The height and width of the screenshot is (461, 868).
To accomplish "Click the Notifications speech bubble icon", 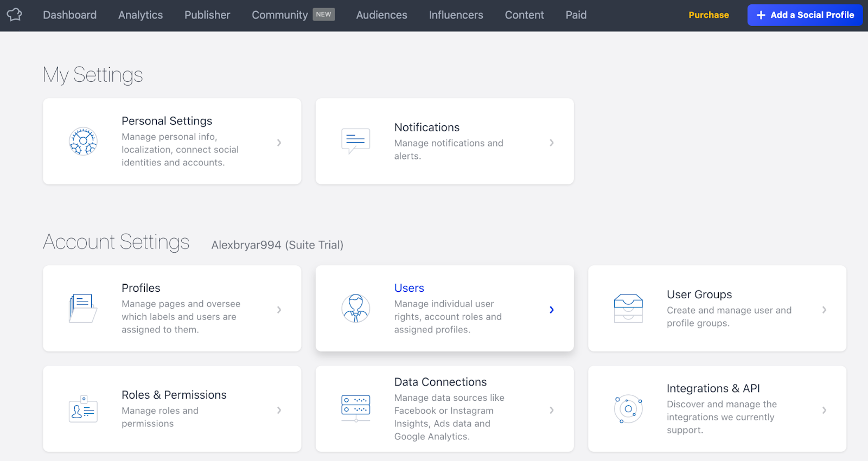I will click(355, 141).
